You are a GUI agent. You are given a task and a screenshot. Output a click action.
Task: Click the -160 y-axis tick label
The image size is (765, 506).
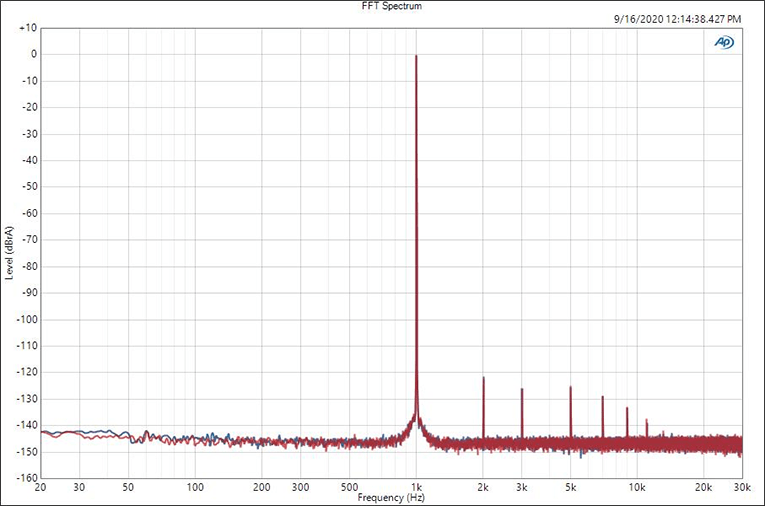(26, 478)
